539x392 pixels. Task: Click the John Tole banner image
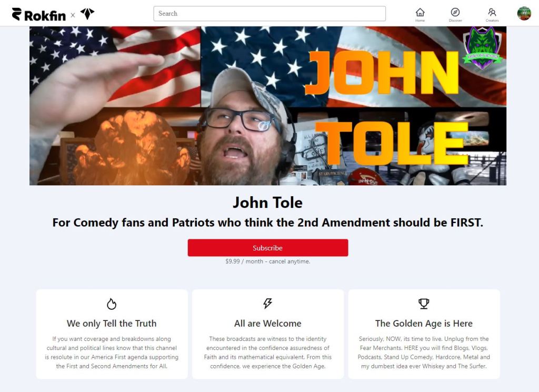(x=268, y=106)
